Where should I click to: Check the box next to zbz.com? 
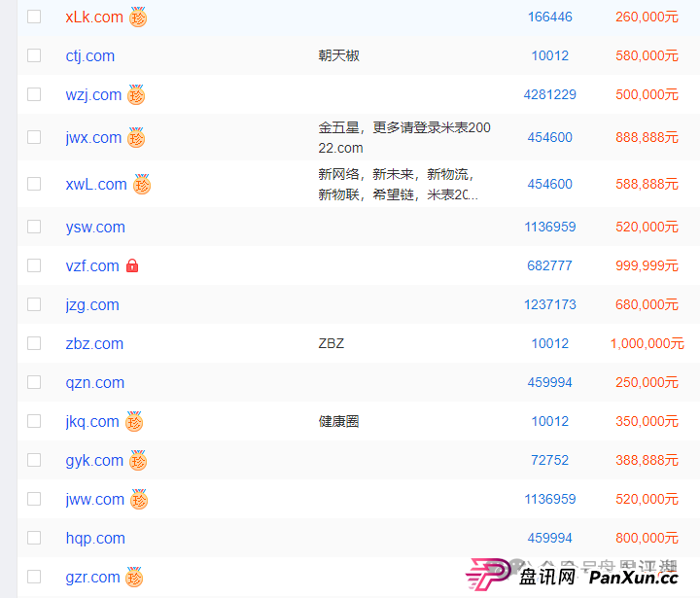pos(34,343)
